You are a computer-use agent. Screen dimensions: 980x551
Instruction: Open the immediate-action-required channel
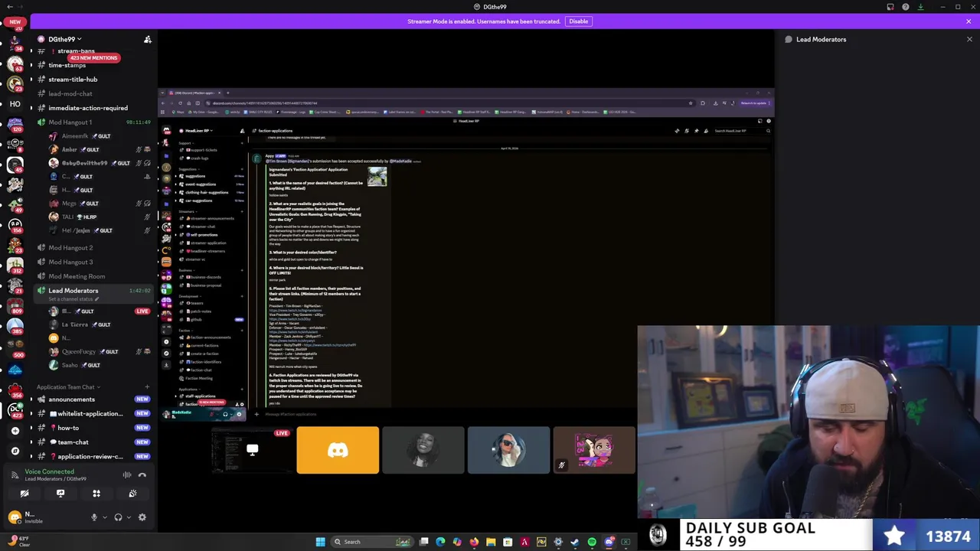tap(88, 108)
